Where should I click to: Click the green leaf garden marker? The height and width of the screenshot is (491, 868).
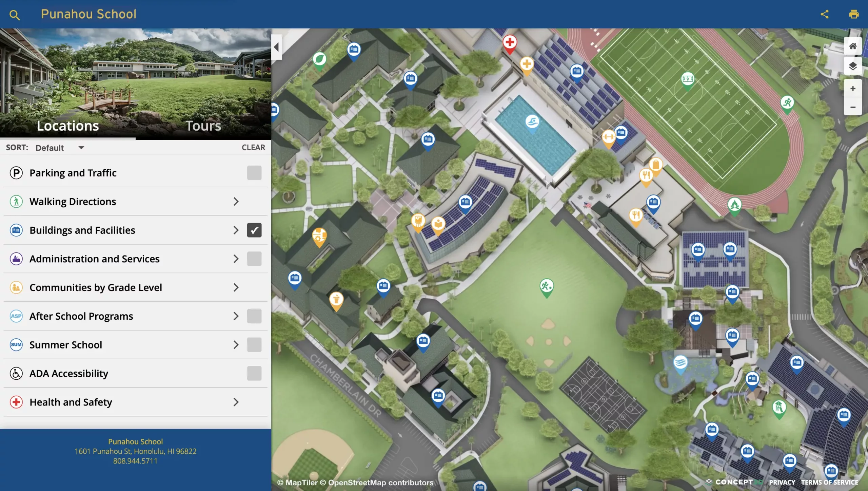pyautogui.click(x=319, y=61)
